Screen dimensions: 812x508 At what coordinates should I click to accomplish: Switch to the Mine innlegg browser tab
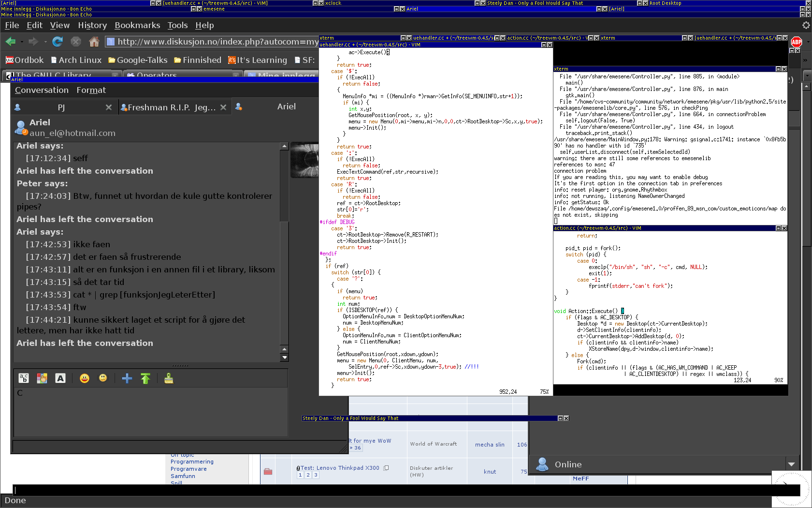[x=281, y=75]
